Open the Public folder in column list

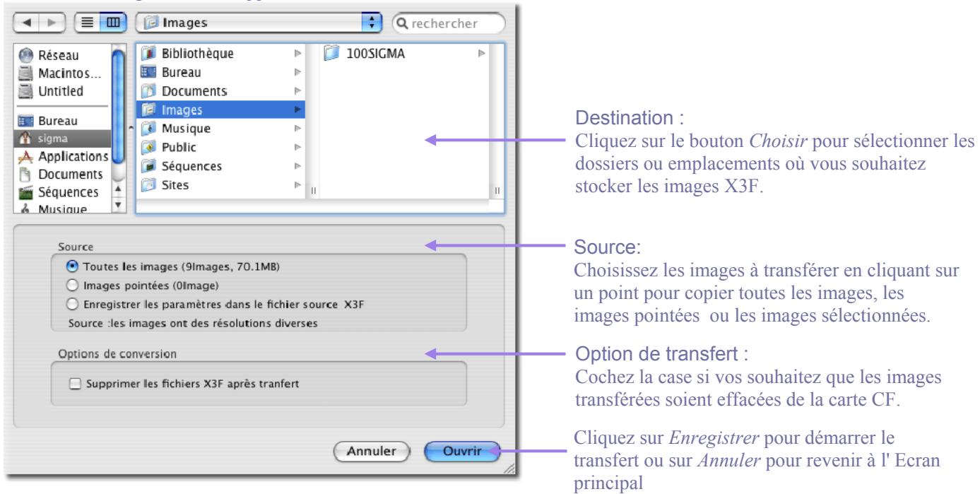click(220, 148)
